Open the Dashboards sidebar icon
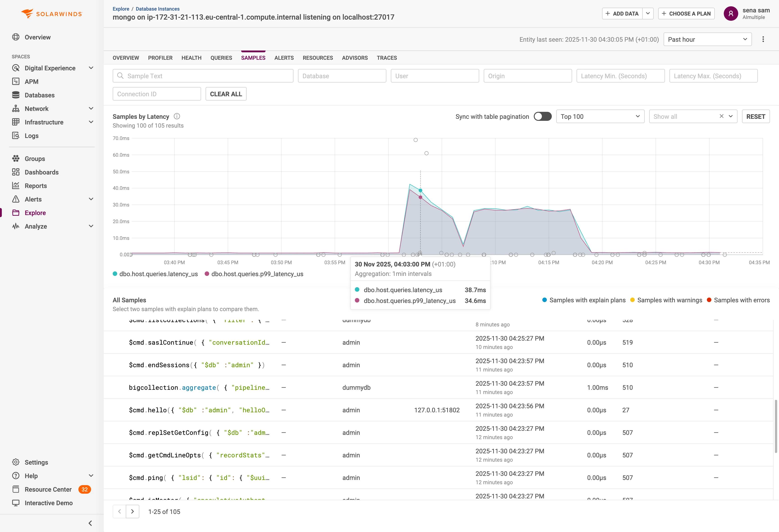The image size is (779, 532). coord(16,172)
